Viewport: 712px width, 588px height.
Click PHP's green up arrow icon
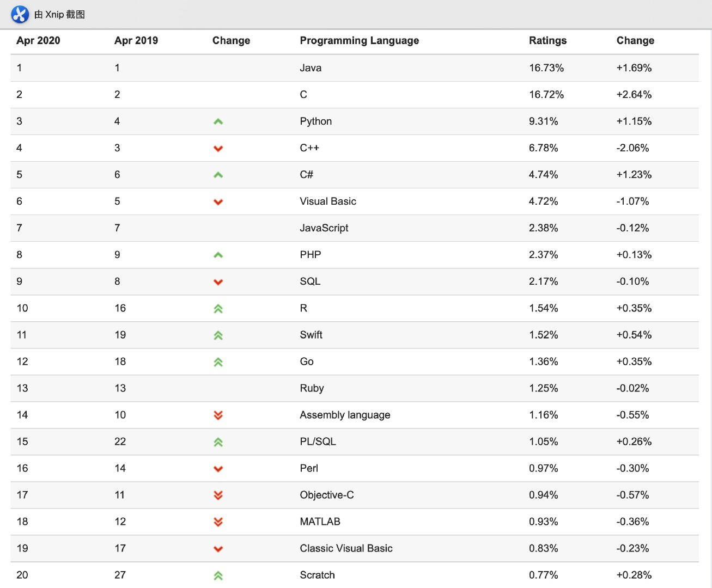pos(218,255)
